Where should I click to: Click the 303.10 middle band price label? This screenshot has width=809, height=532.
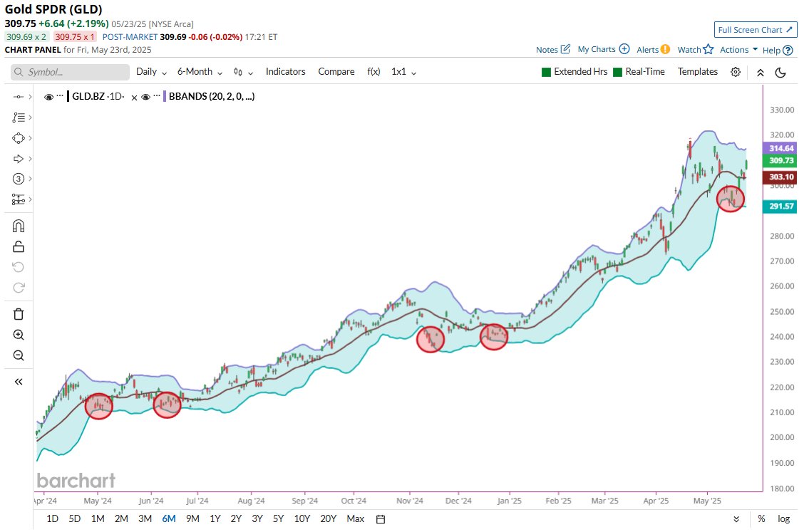pyautogui.click(x=780, y=177)
